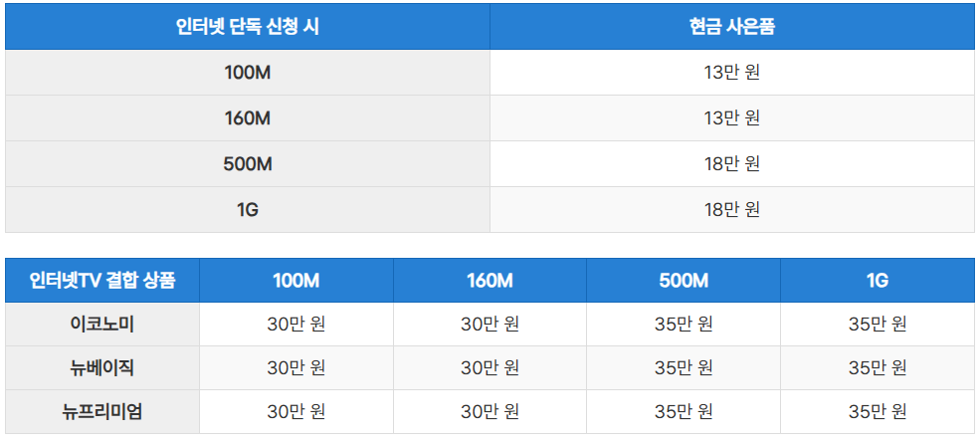Click the 500M column header in the bundle table
Image resolution: width=980 pixels, height=440 pixels.
[684, 281]
